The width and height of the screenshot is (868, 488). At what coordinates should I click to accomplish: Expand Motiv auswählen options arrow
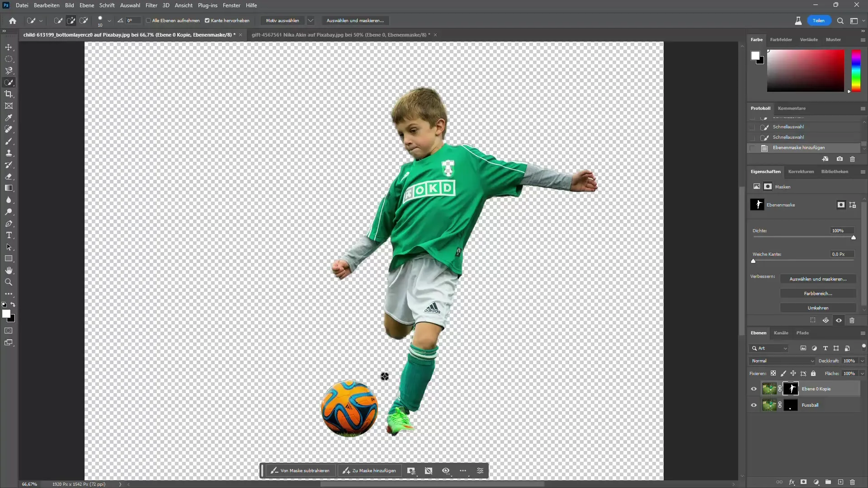(x=311, y=21)
